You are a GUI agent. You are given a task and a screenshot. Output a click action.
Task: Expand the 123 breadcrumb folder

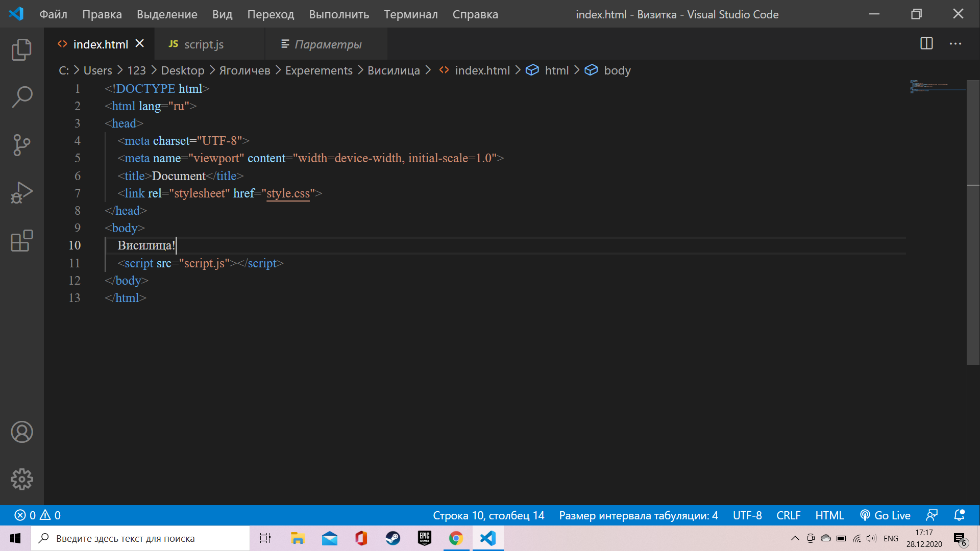(136, 70)
